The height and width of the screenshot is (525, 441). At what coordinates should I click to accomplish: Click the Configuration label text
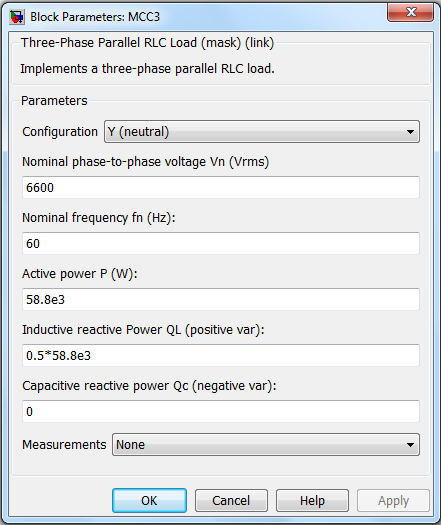pos(60,132)
